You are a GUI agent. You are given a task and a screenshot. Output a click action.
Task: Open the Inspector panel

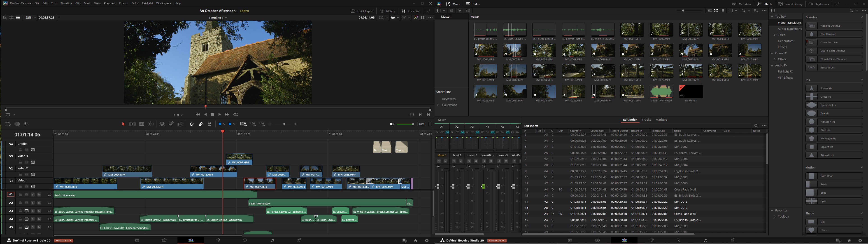click(x=411, y=11)
